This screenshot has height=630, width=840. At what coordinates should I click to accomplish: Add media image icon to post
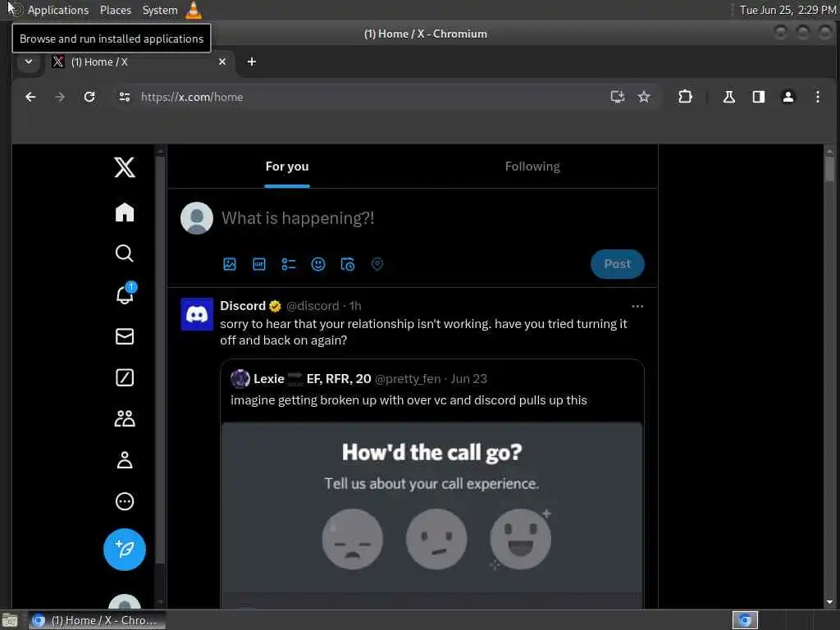[230, 264]
